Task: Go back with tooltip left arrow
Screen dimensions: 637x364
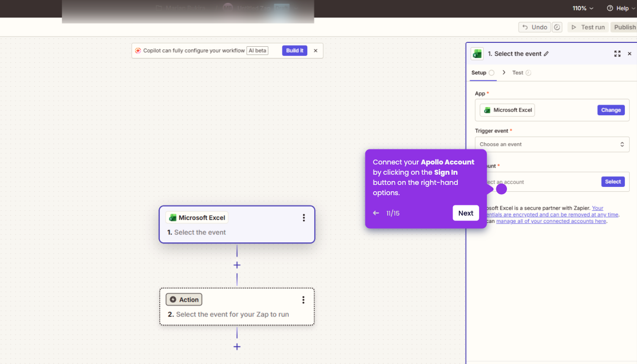Action: click(x=376, y=213)
